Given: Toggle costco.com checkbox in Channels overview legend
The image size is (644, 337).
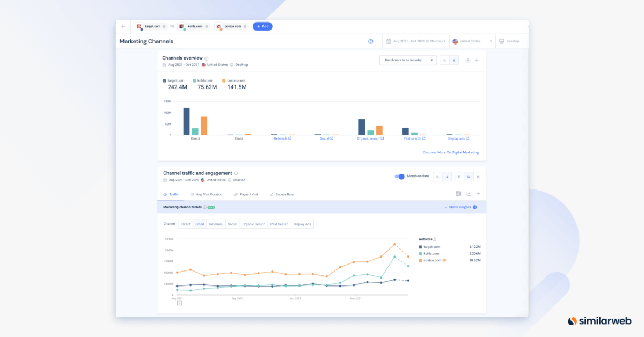Looking at the screenshot, I should pyautogui.click(x=223, y=80).
